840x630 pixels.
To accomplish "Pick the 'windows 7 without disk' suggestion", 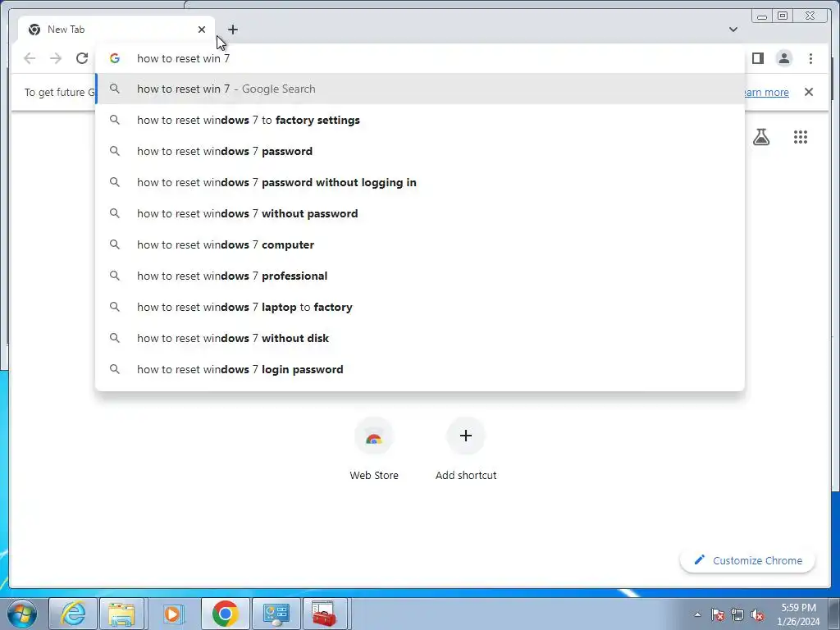I will click(420, 338).
